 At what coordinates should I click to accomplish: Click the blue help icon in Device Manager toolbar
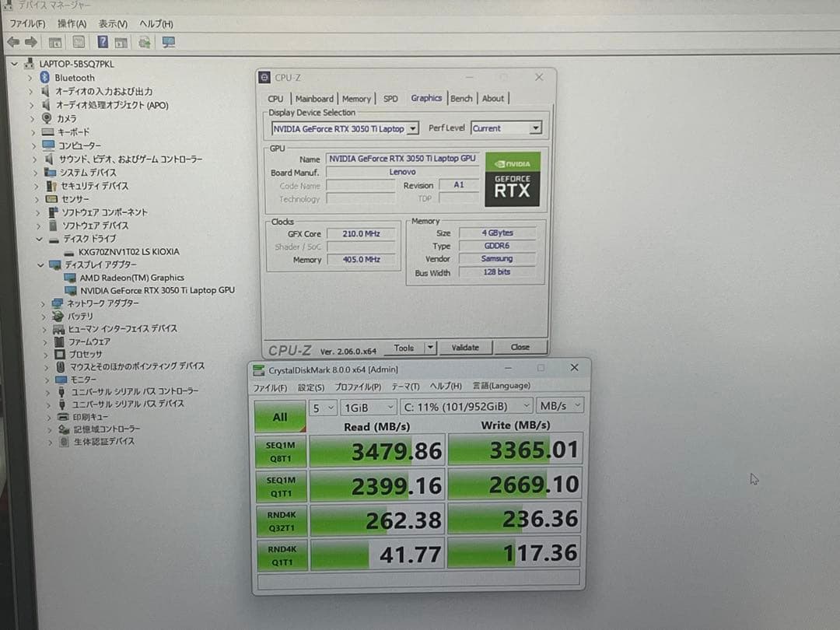(103, 42)
